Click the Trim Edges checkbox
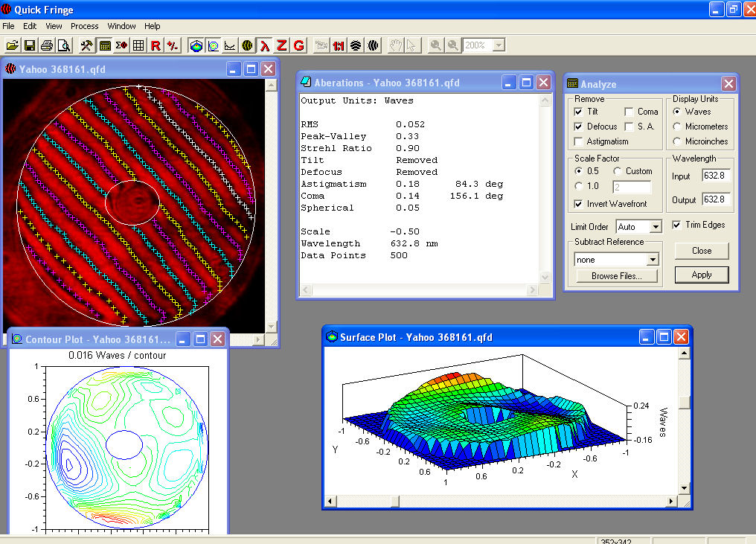Image resolution: width=756 pixels, height=544 pixels. tap(677, 225)
